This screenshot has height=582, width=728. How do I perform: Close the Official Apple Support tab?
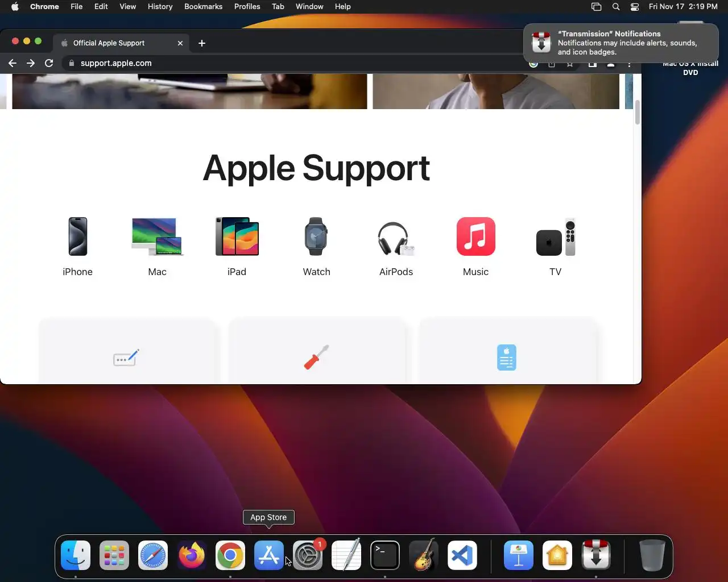tap(180, 43)
